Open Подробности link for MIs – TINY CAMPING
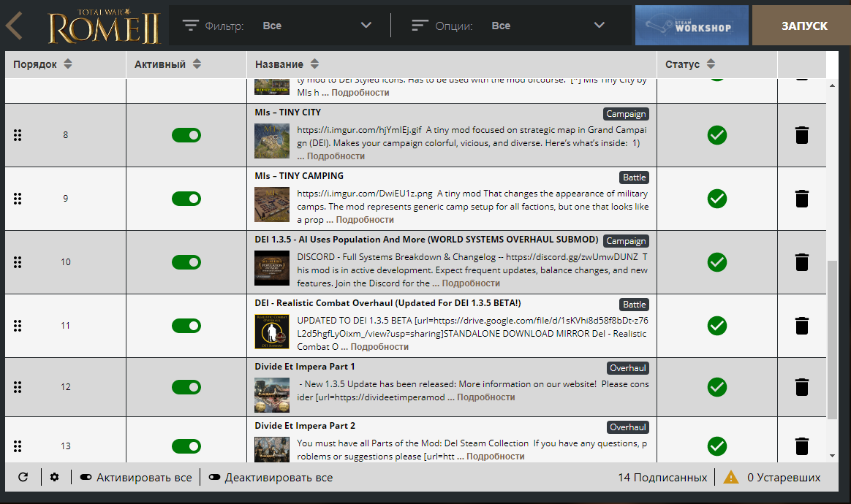 pyautogui.click(x=365, y=220)
